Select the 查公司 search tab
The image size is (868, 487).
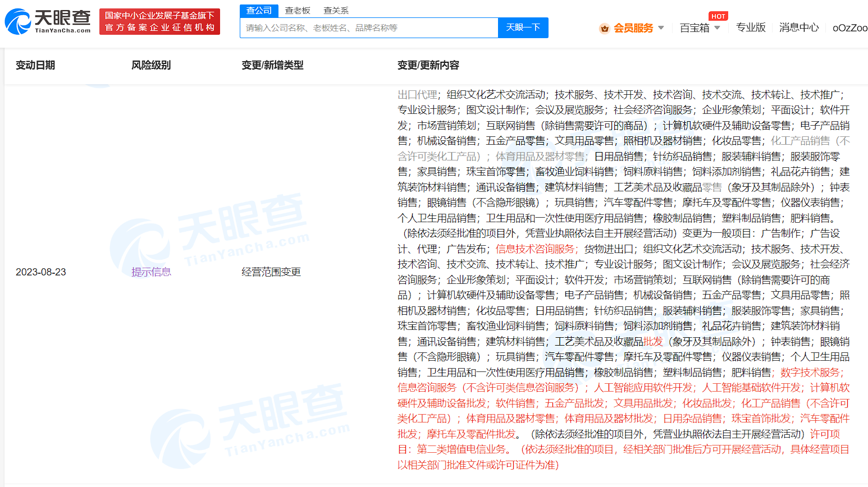point(259,10)
